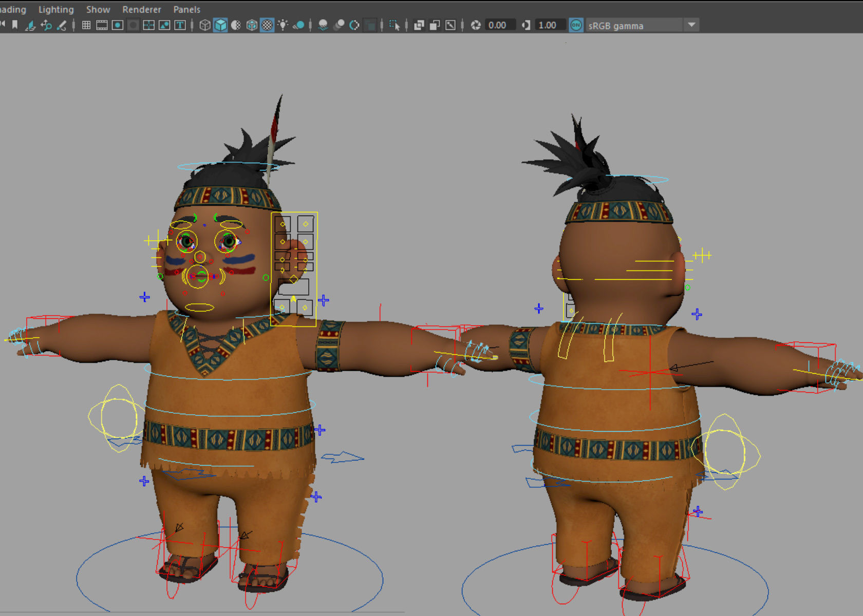
Task: Open the Panels menu
Action: click(x=186, y=9)
